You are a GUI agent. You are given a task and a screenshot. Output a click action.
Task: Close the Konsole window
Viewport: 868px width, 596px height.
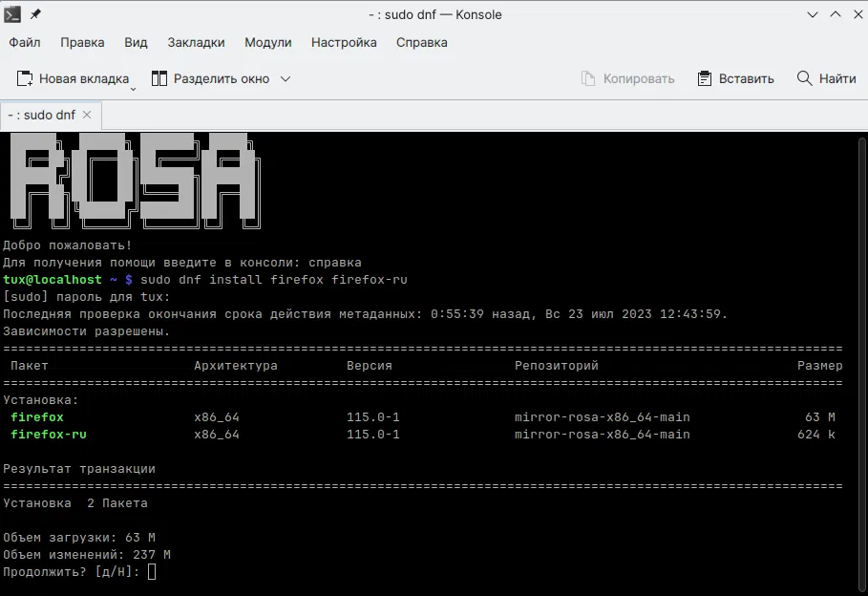[x=858, y=14]
